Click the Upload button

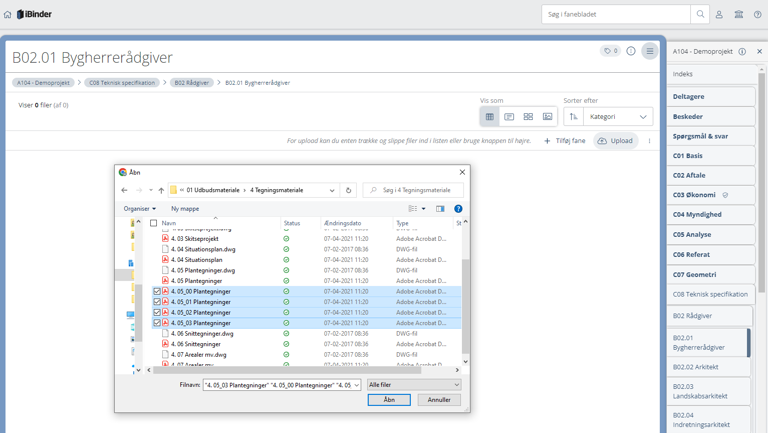click(x=615, y=141)
